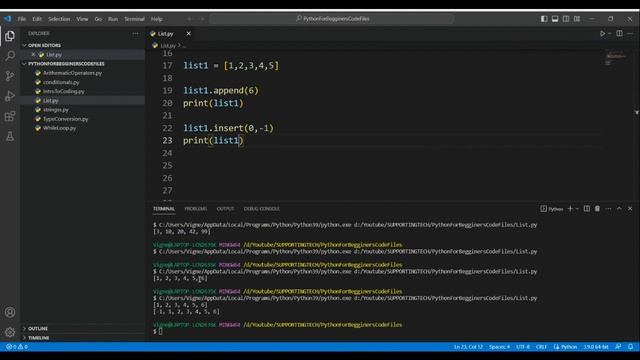The image size is (640, 360).
Task: Select the List.py editor tab
Action: (x=165, y=33)
